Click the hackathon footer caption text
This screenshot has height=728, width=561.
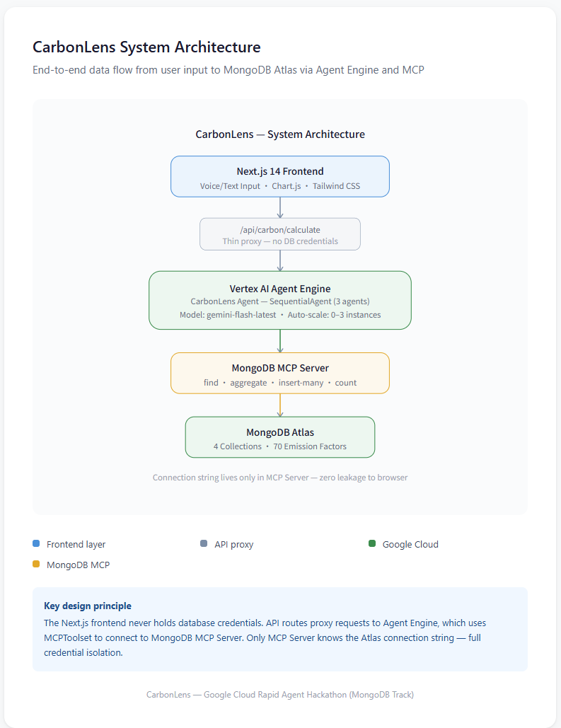point(280,695)
